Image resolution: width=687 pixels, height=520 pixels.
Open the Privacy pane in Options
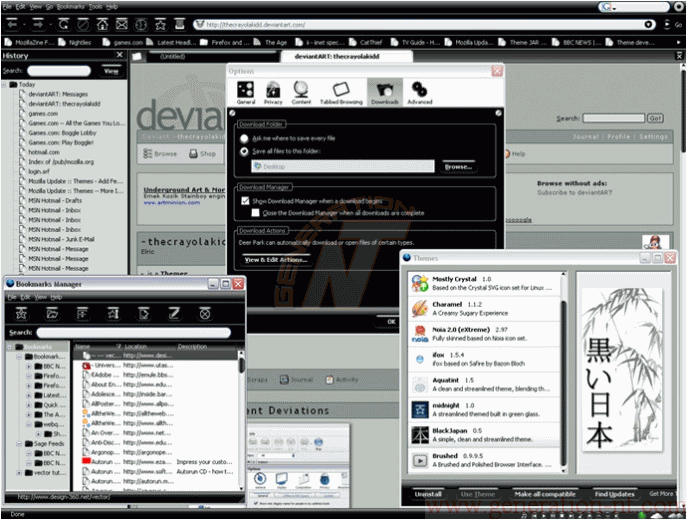(273, 92)
